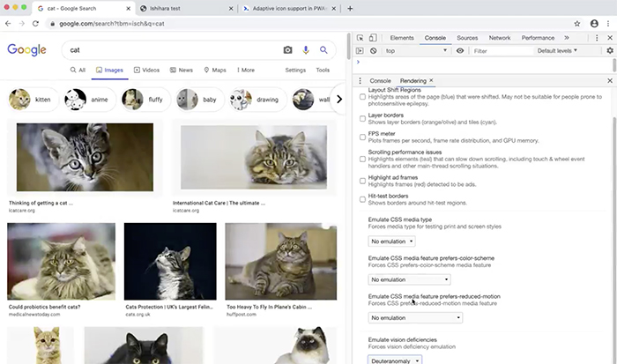Select the drawing suggestion chip
Viewport: 617px width, 364px height.
(257, 100)
